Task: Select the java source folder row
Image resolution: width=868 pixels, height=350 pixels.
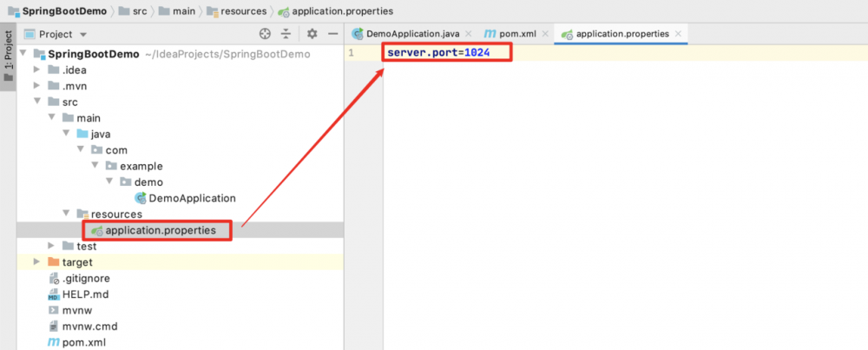Action: [x=181, y=134]
